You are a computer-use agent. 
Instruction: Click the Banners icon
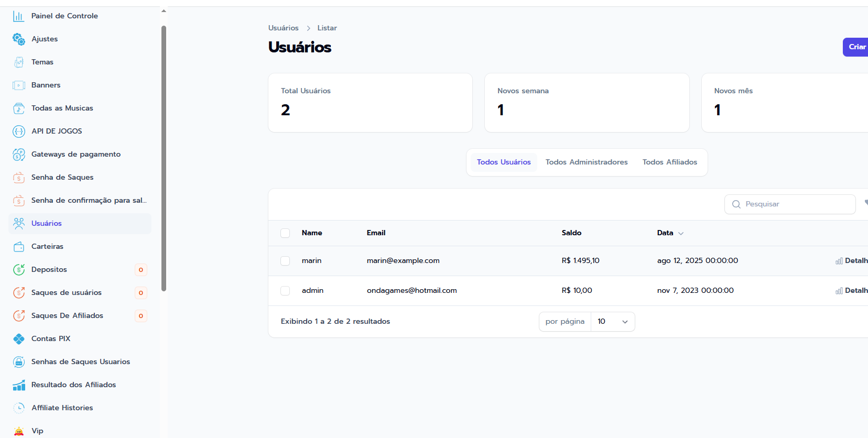click(x=19, y=85)
